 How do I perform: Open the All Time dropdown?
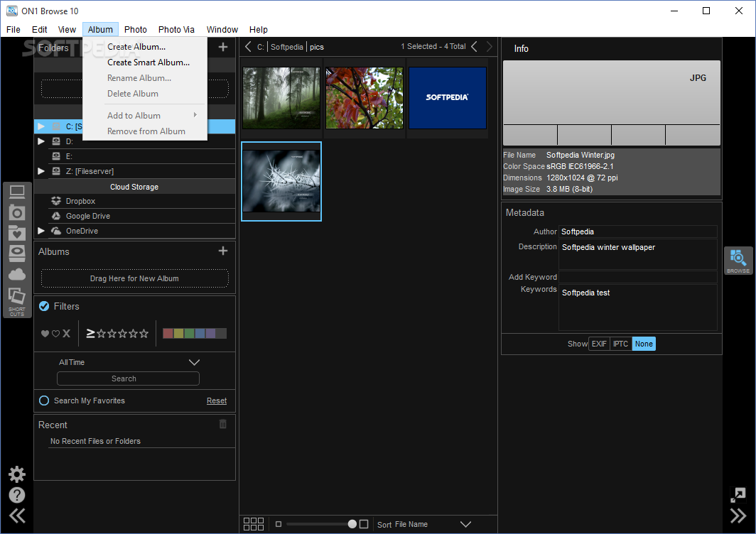(x=129, y=362)
